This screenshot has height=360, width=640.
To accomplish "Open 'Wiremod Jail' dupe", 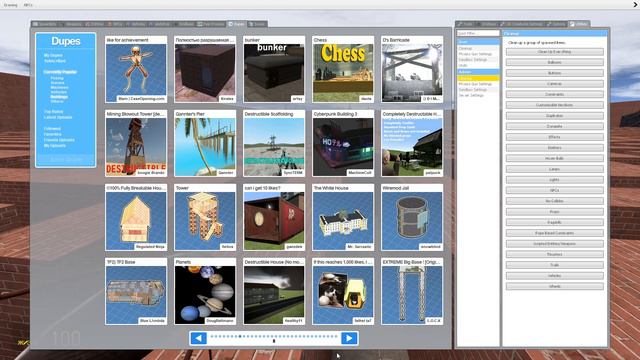I will (412, 217).
